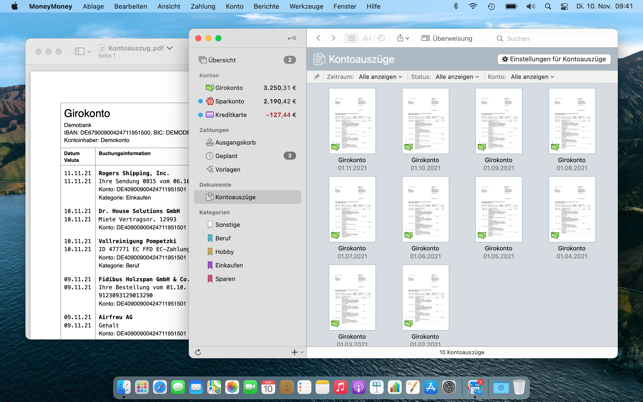Open the Ablage menu
The height and width of the screenshot is (402, 643).
pyautogui.click(x=93, y=6)
